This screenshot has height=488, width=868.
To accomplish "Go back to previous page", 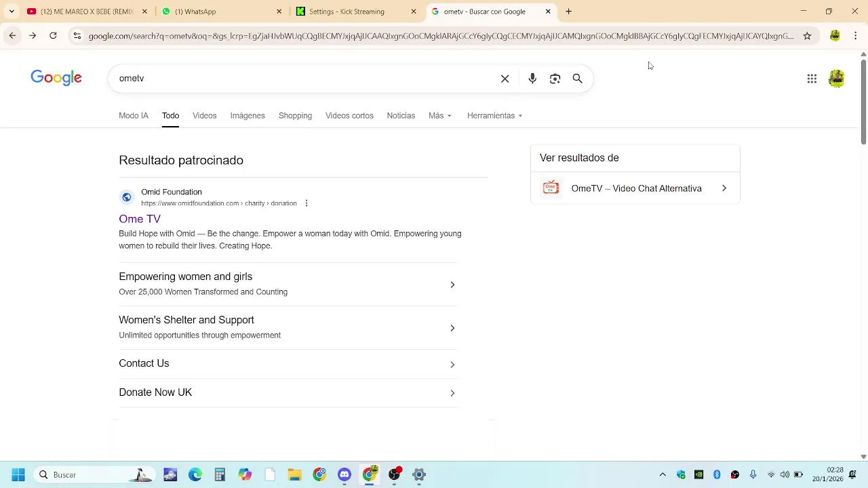I will tap(12, 36).
